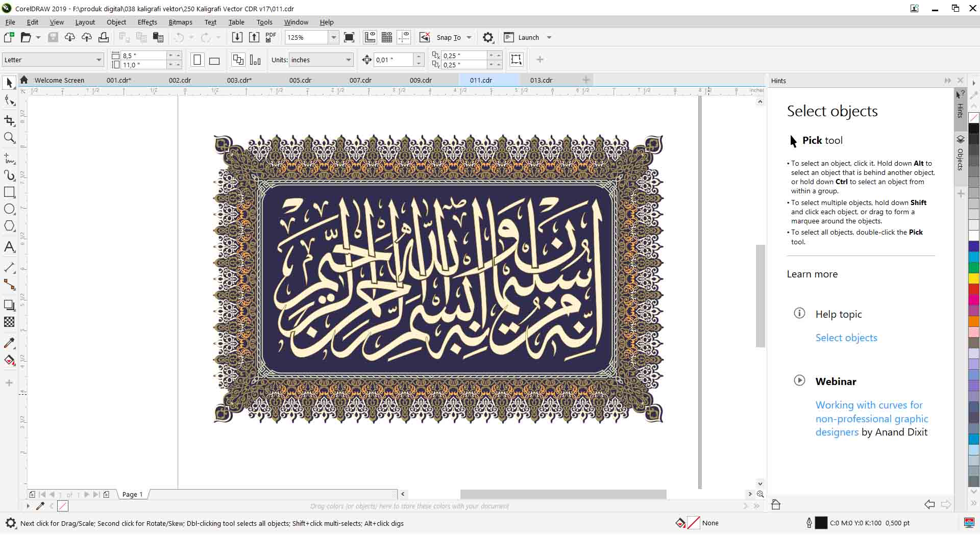This screenshot has width=980, height=536.
Task: Switch to the 009.cdr tab
Action: (x=421, y=81)
